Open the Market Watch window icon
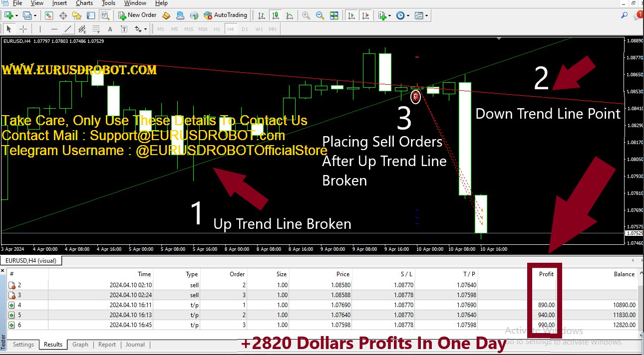Image resolution: width=644 pixels, height=355 pixels. point(49,15)
